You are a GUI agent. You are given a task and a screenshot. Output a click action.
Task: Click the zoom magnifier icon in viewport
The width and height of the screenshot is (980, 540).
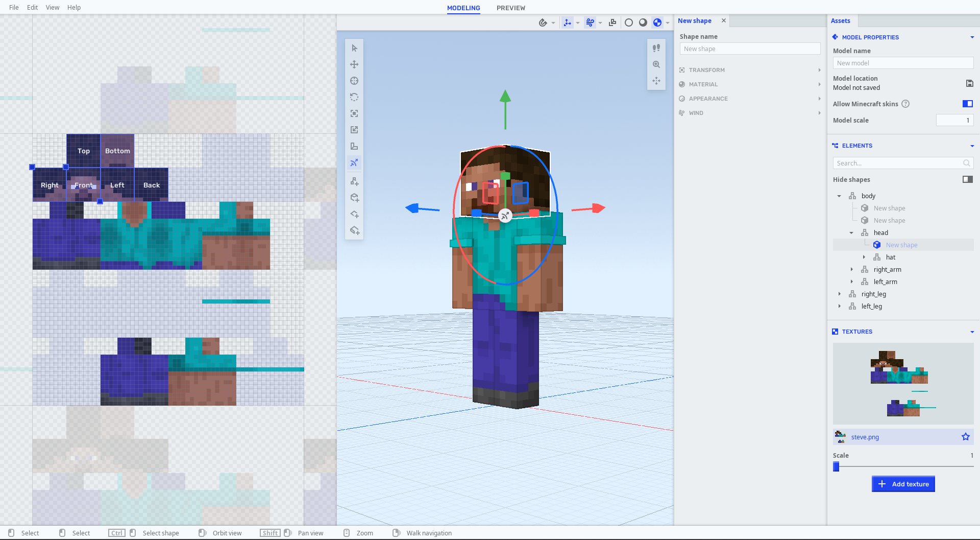pos(656,64)
